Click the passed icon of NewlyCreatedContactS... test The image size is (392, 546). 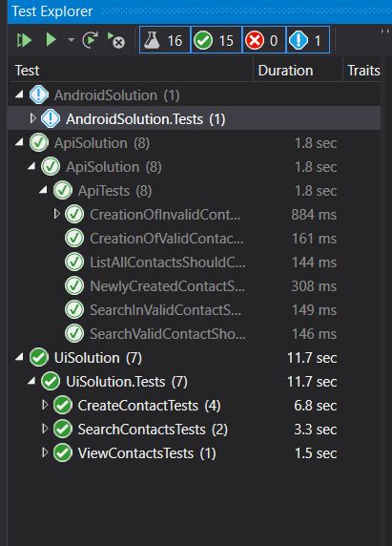pos(74,285)
